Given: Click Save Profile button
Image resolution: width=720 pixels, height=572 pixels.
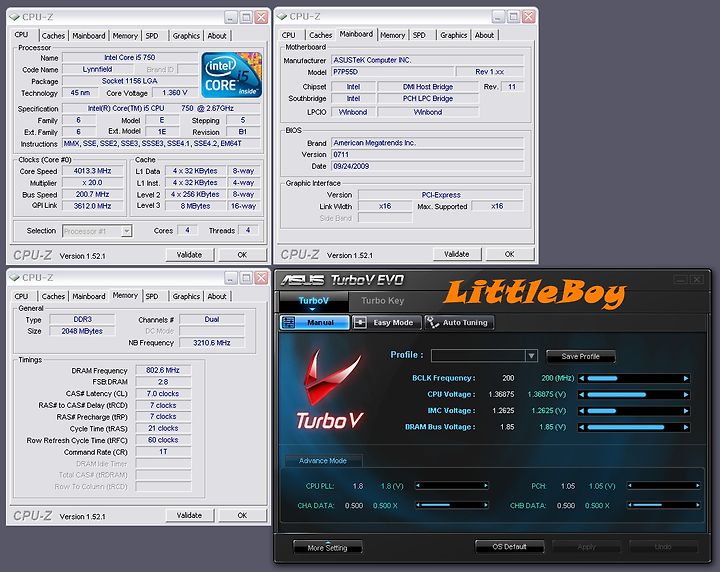Looking at the screenshot, I should (x=580, y=356).
